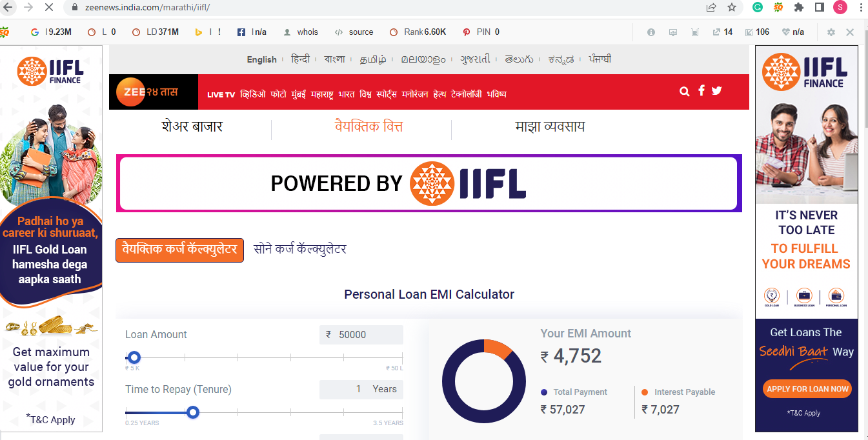868x440 pixels.
Task: Stop page loading with the X icon
Action: 49,8
